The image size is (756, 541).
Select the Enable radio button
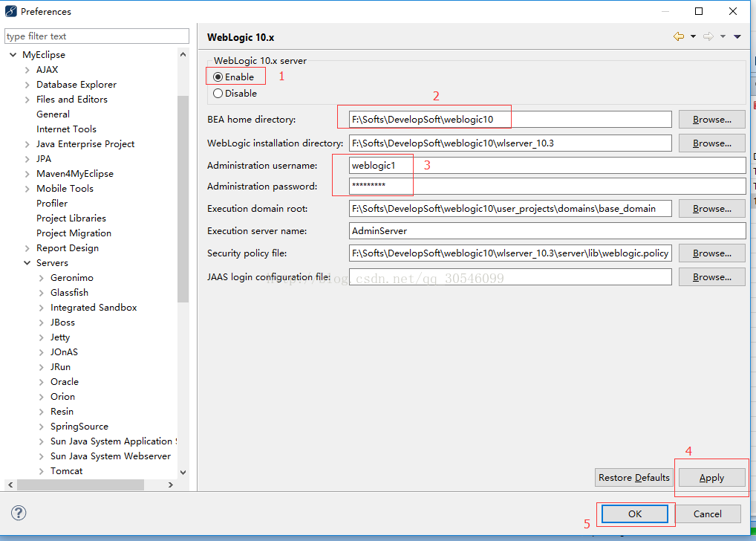coord(218,77)
